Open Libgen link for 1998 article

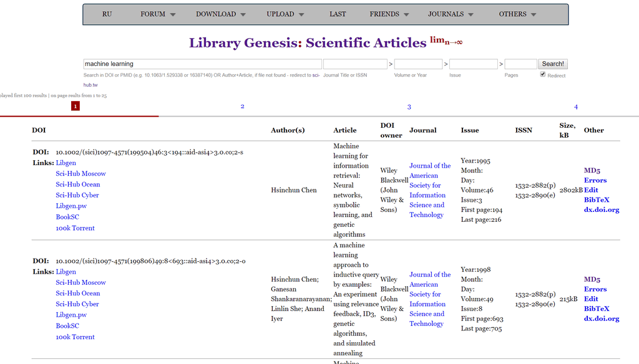(x=66, y=272)
